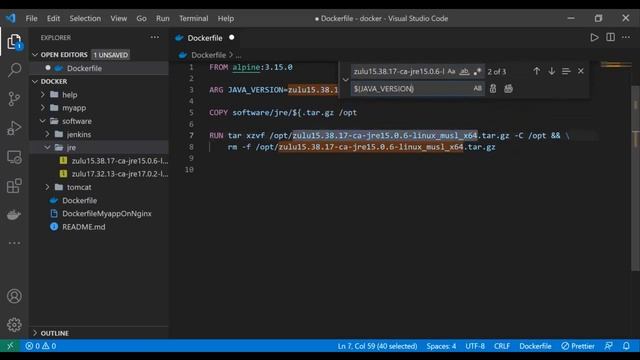Image resolution: width=640 pixels, height=360 pixels.
Task: Open the Explorer view in activity bar
Action: [x=14, y=42]
